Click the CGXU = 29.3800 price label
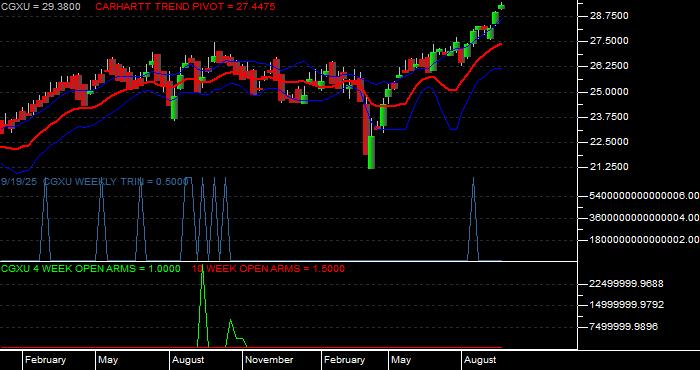Viewport: 700px width, 370px height. (41, 7)
